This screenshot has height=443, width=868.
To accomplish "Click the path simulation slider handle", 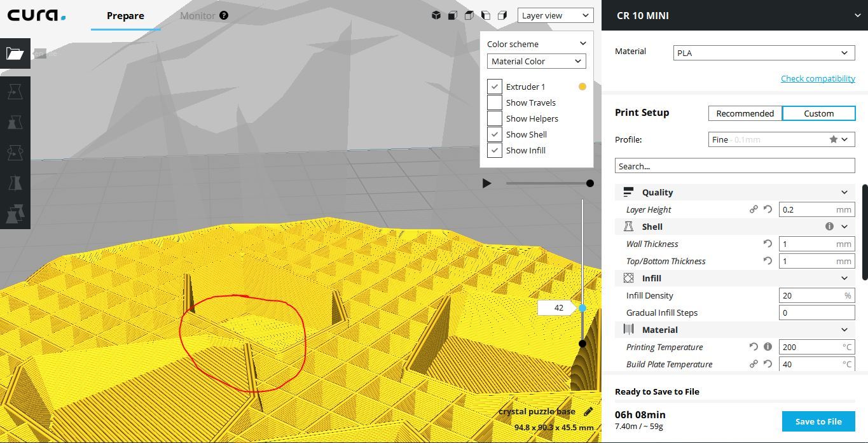I will [590, 183].
